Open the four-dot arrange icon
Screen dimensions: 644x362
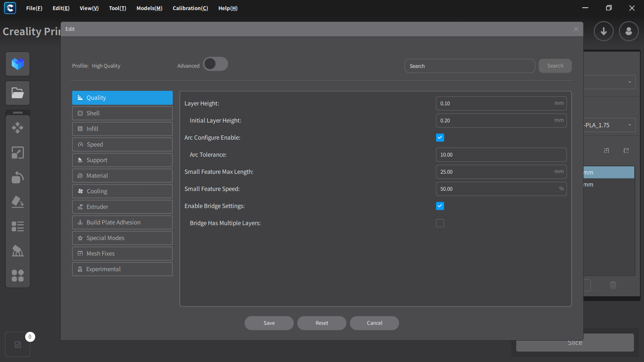(x=18, y=276)
